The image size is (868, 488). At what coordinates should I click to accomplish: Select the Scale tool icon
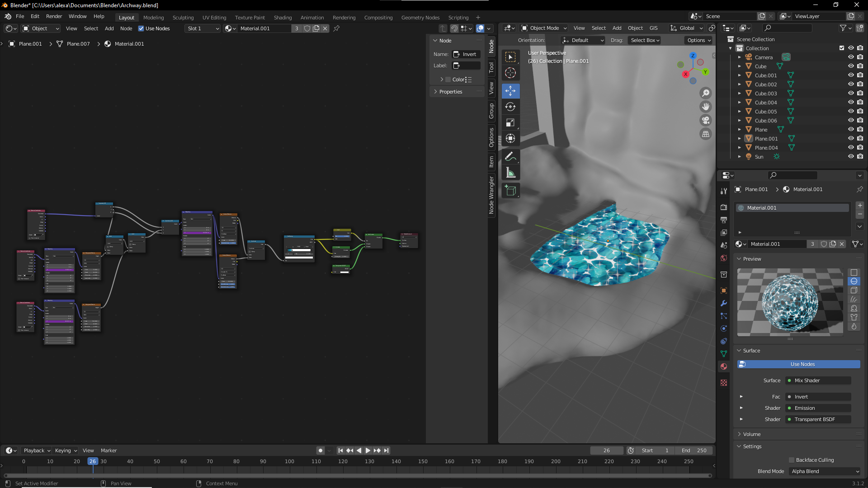(510, 122)
